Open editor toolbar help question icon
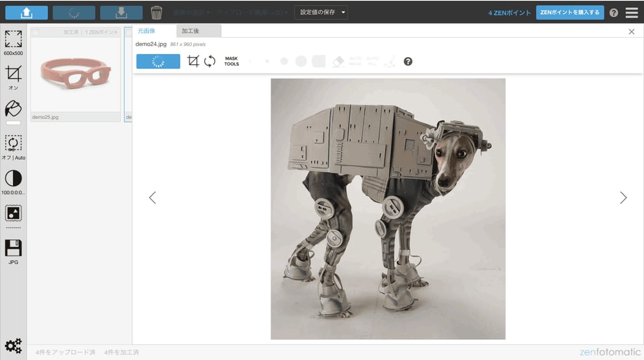The image size is (644, 360). click(408, 62)
